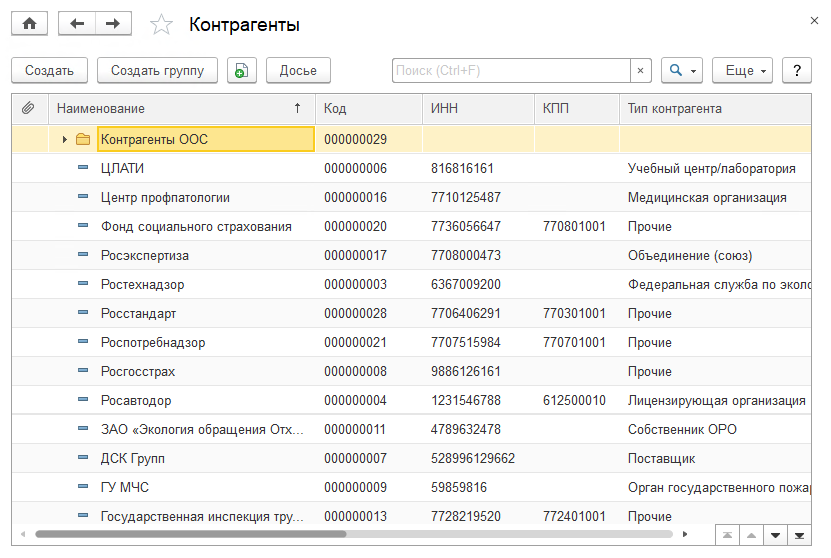Open the magnifier search dropdown
This screenshot has height=558, width=831.
click(x=683, y=70)
